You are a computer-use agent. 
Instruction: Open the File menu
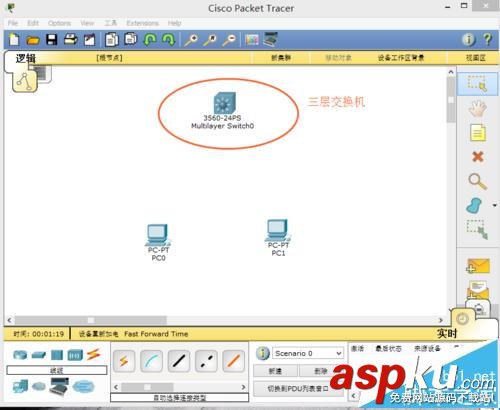pos(13,23)
